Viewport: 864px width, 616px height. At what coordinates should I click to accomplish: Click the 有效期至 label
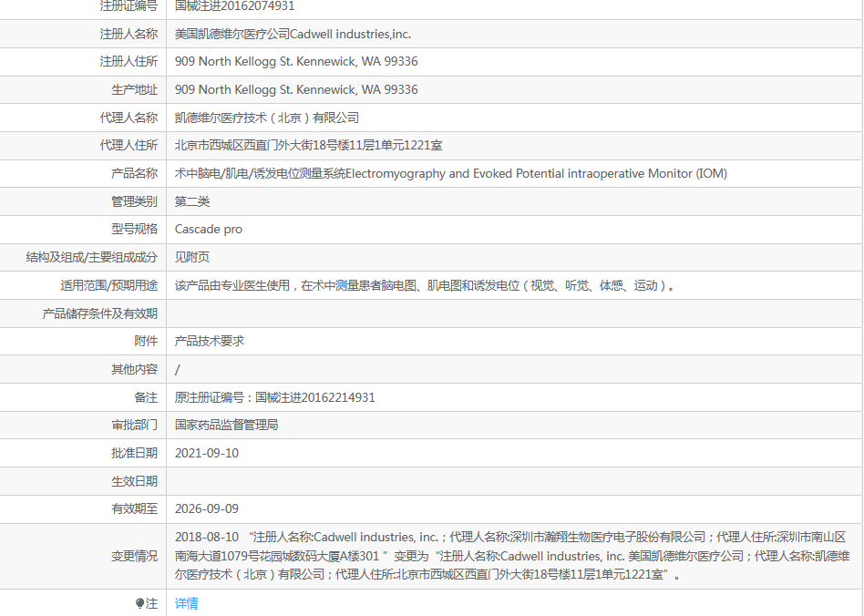(x=135, y=509)
